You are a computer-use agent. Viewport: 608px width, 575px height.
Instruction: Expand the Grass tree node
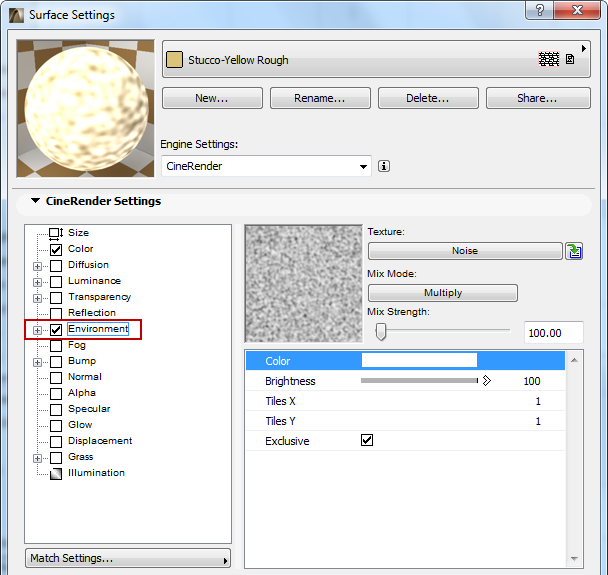click(37, 459)
